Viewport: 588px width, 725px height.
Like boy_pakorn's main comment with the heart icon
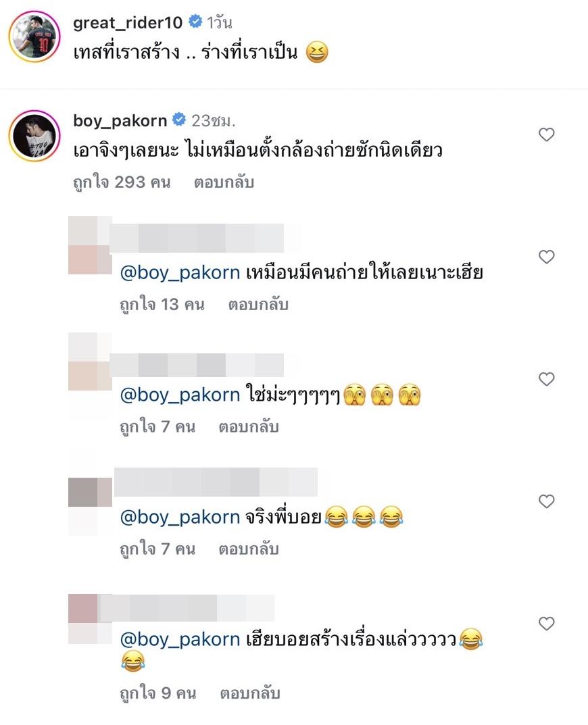(x=546, y=134)
